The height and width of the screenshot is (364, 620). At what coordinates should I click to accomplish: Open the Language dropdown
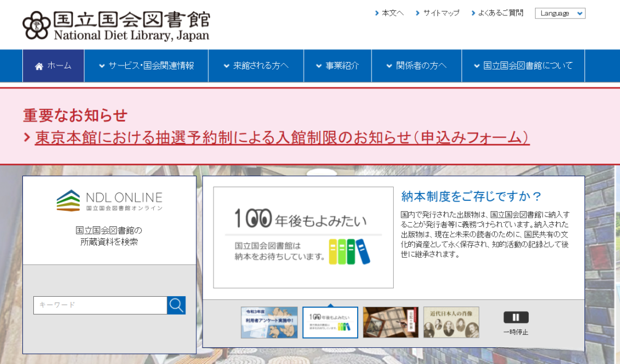[560, 13]
